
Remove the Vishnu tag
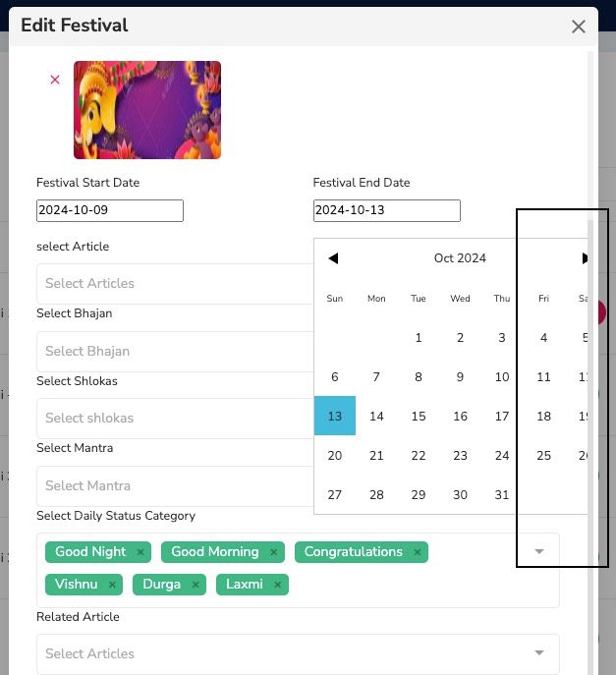pos(112,585)
